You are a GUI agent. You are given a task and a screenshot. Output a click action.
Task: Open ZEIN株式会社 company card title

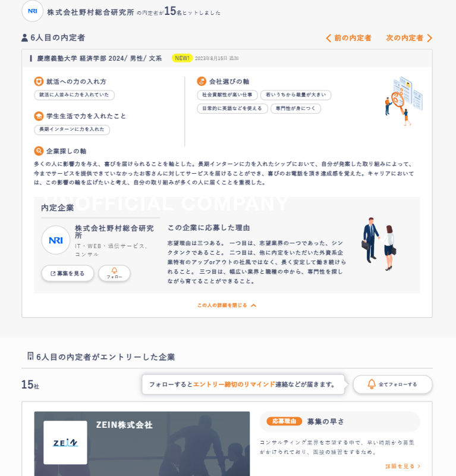(124, 425)
